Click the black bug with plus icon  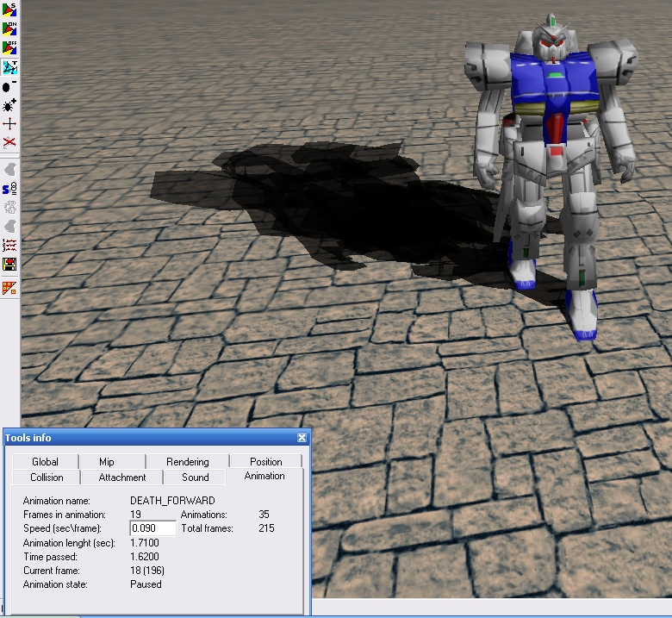(x=9, y=105)
